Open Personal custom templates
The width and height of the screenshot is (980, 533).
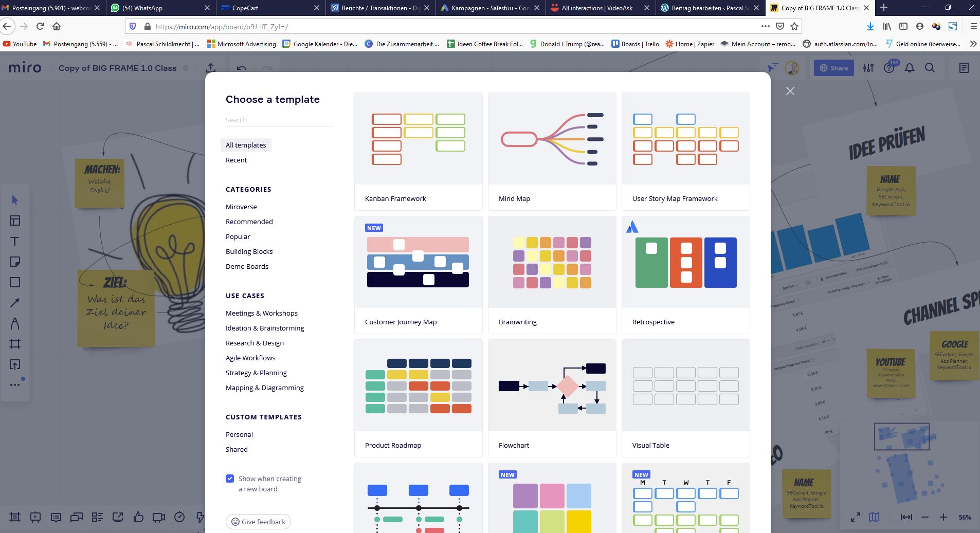(x=239, y=434)
